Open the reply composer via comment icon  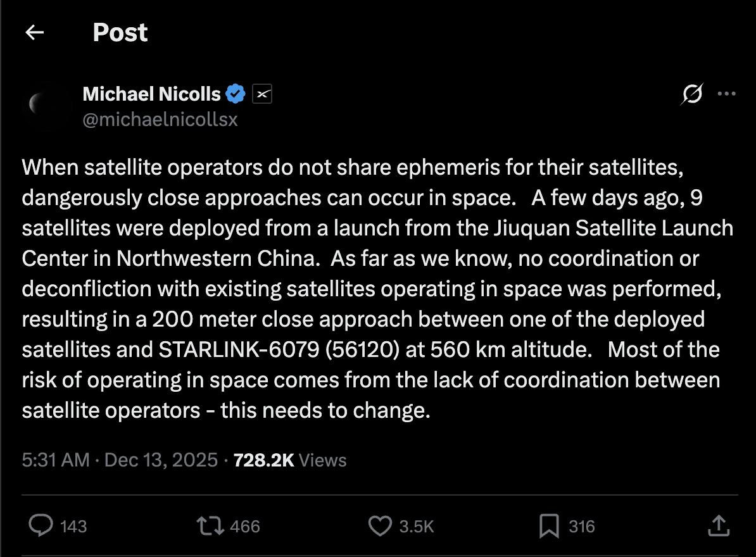coord(41,525)
